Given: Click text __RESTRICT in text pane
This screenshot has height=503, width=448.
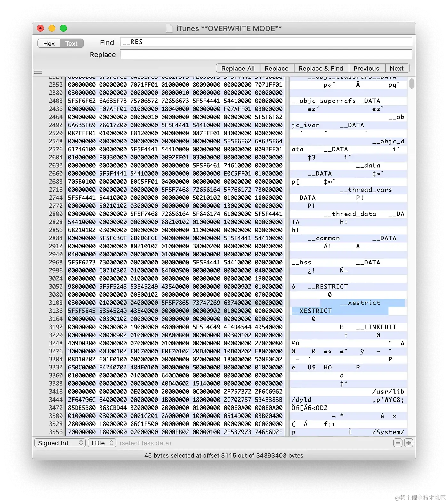Looking at the screenshot, I should click(328, 287).
